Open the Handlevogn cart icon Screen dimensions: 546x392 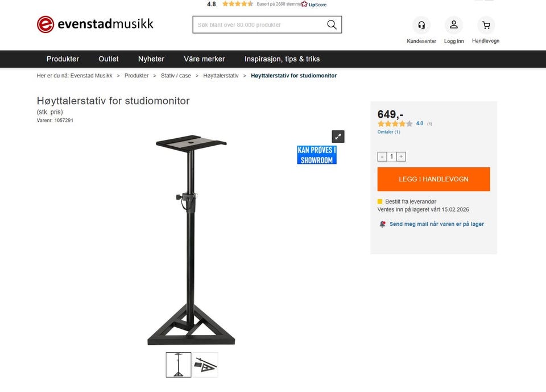pyautogui.click(x=486, y=25)
